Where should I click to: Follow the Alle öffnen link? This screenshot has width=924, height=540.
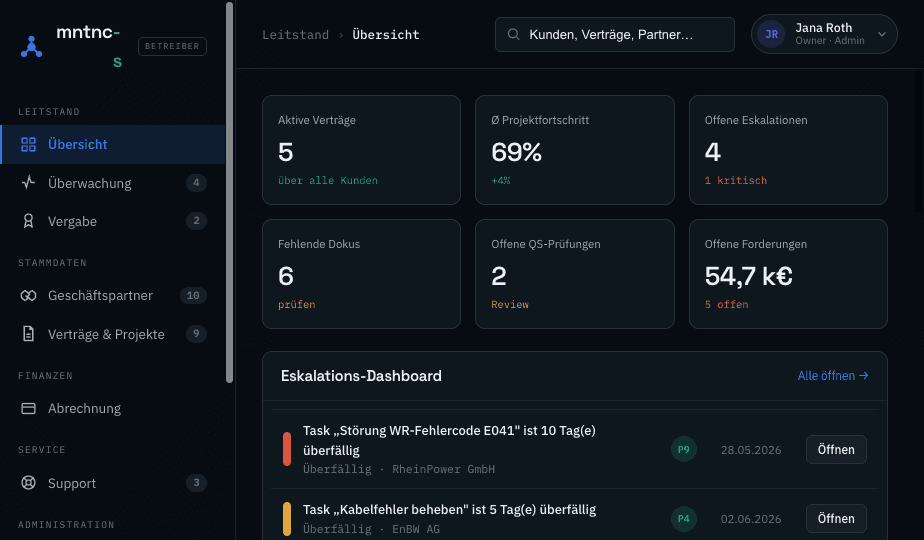[833, 376]
